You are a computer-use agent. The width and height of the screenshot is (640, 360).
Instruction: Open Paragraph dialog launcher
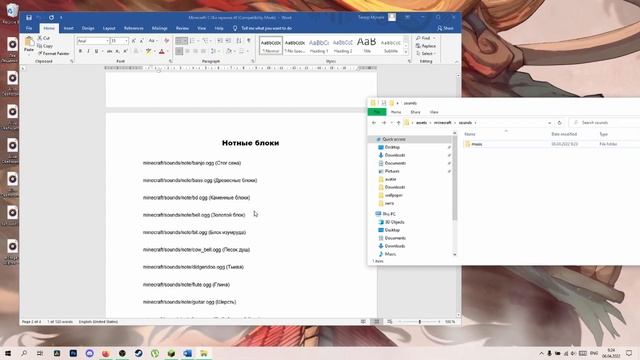[x=253, y=61]
